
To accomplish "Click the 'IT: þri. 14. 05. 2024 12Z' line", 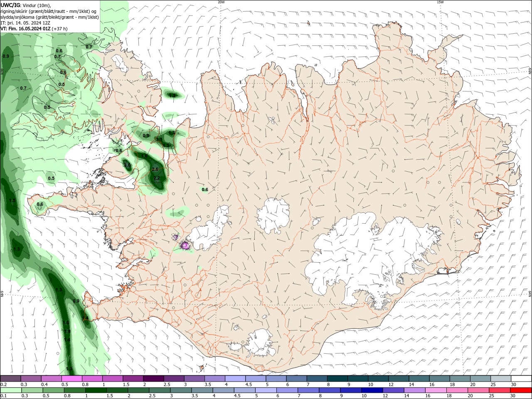I will (26, 23).
